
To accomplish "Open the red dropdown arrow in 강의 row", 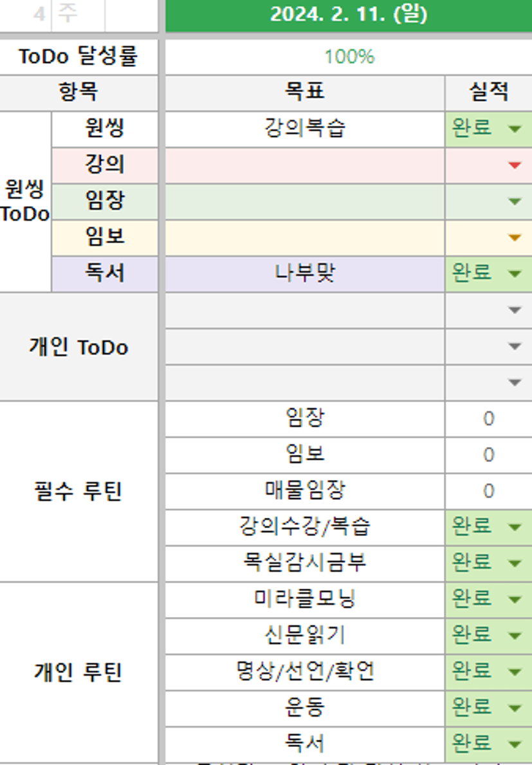I will click(514, 165).
